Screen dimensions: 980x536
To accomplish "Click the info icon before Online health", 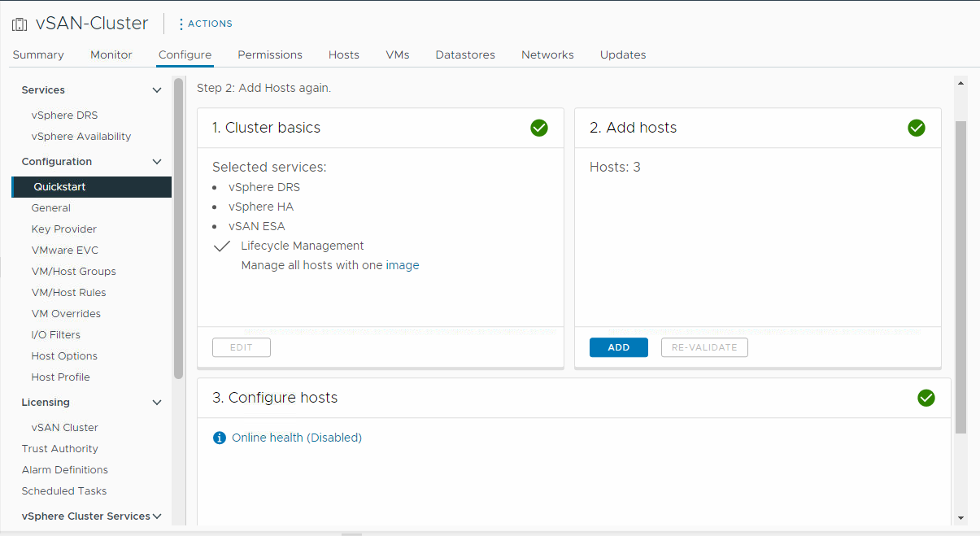I will [x=219, y=437].
